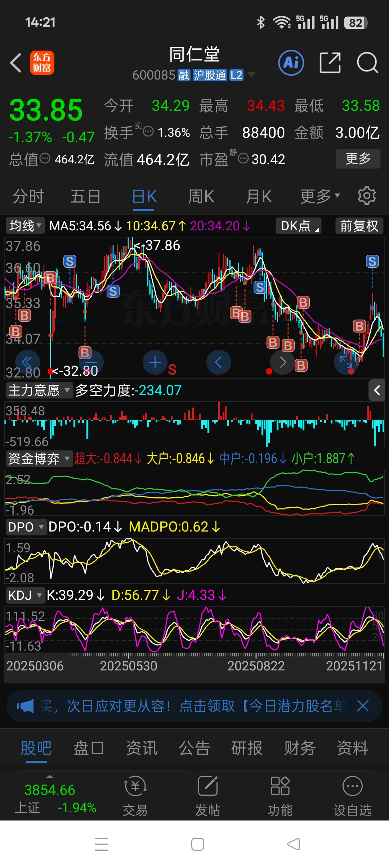Image resolution: width=389 pixels, height=868 pixels.
Task: Tap the 沪股通 badge
Action: pos(210,75)
